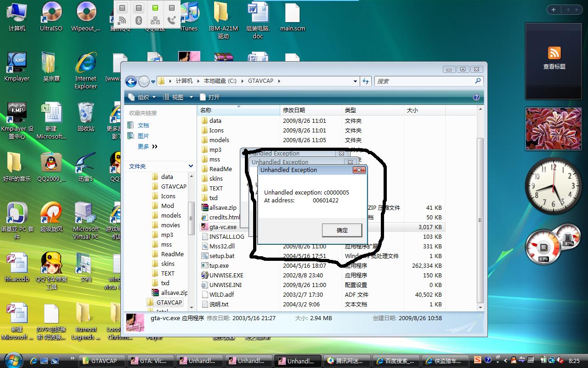Select the main.scm file on desktop
Image resolution: width=588 pixels, height=368 pixels.
(x=292, y=17)
